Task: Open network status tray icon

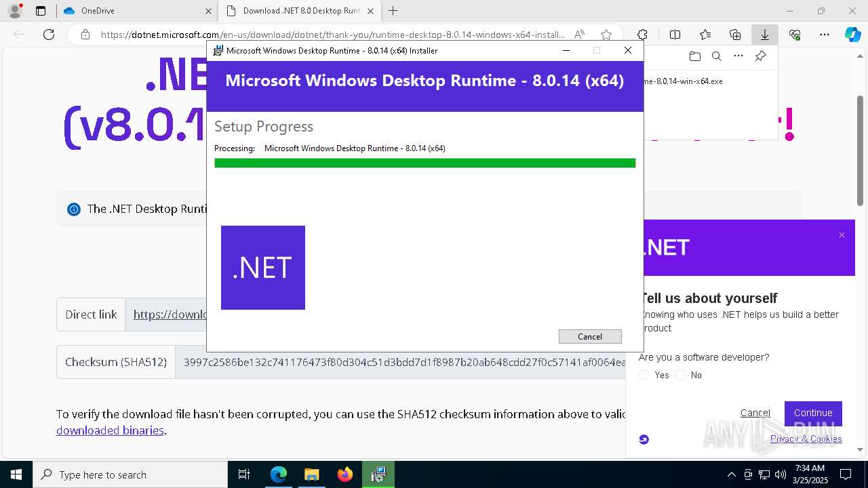Action: coord(764,474)
